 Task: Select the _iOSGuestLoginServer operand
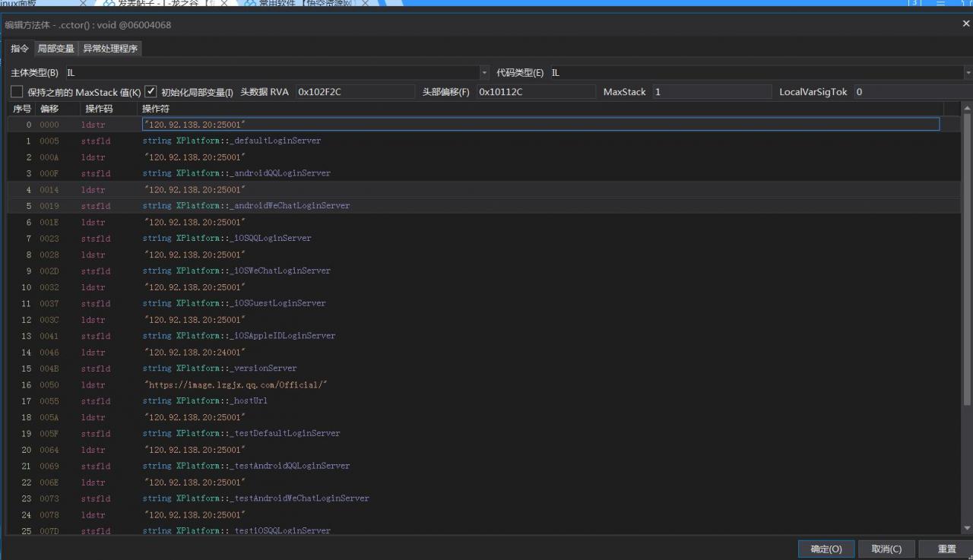click(234, 304)
